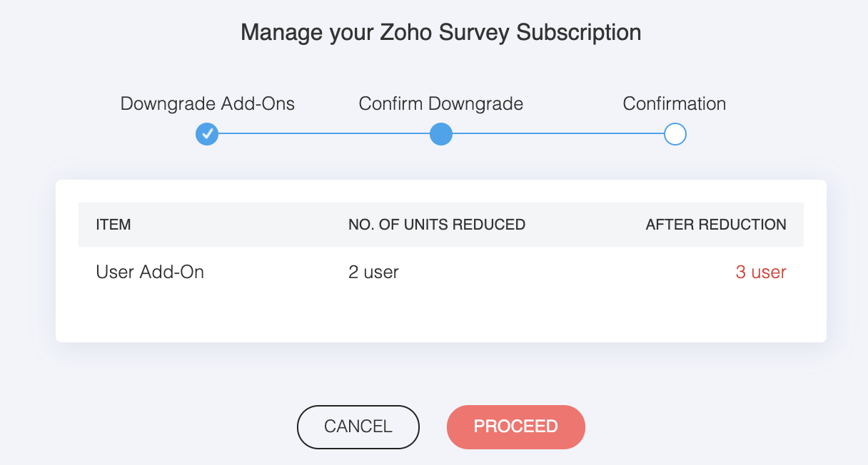Select the Confirm Downgrade step label
This screenshot has width=868, height=465.
tap(441, 103)
